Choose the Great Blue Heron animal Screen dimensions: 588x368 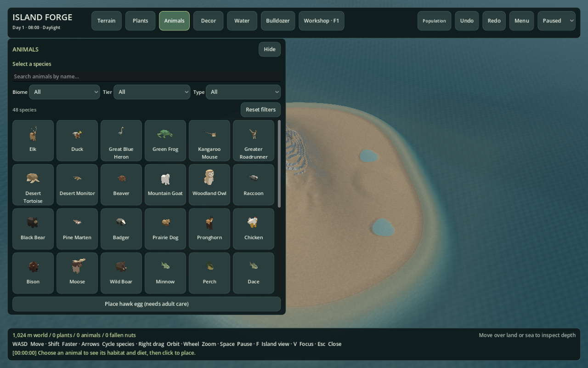tap(121, 141)
